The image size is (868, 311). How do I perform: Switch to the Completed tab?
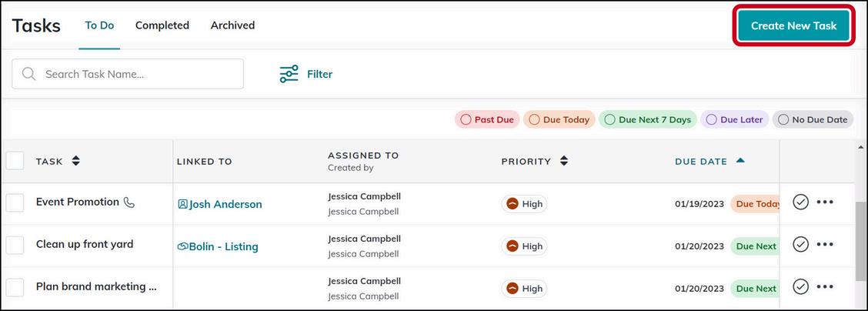162,25
